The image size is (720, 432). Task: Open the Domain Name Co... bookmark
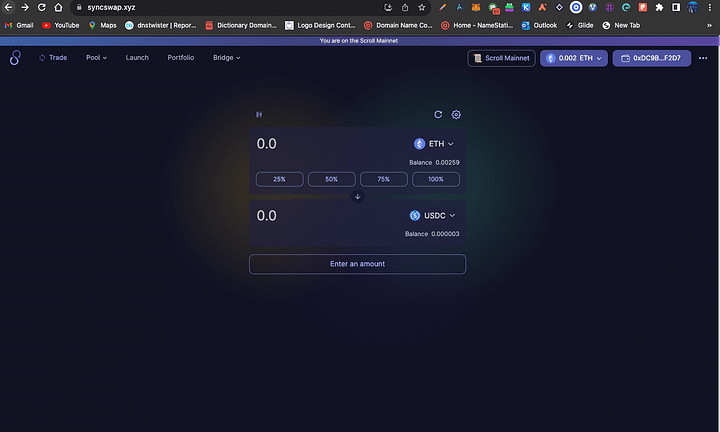coord(399,25)
